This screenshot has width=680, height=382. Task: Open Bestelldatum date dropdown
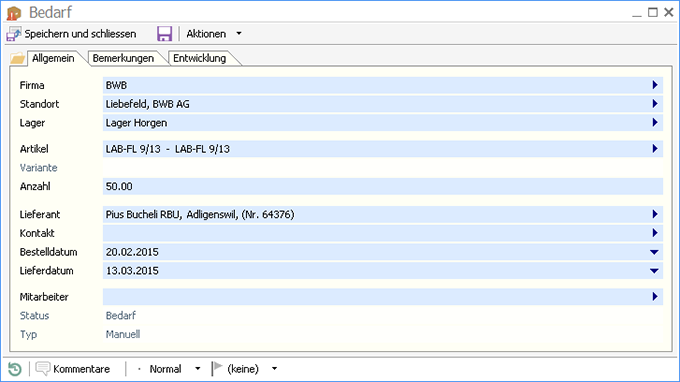coord(654,252)
